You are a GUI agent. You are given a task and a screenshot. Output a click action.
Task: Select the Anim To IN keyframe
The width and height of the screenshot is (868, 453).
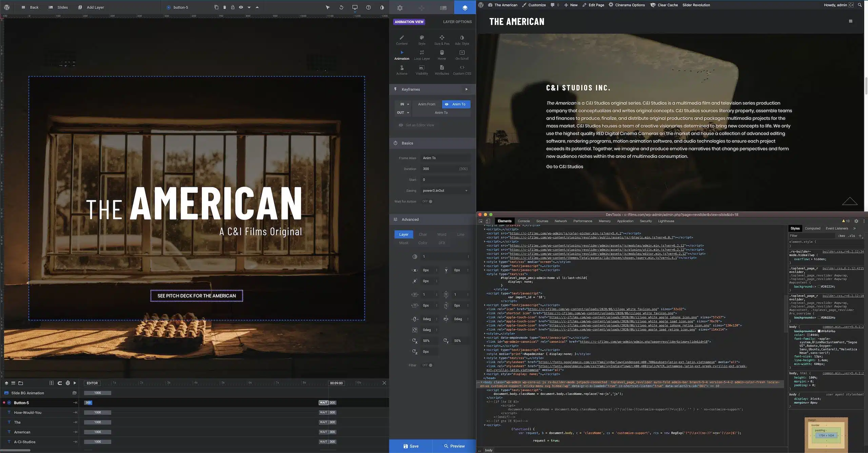(x=456, y=104)
